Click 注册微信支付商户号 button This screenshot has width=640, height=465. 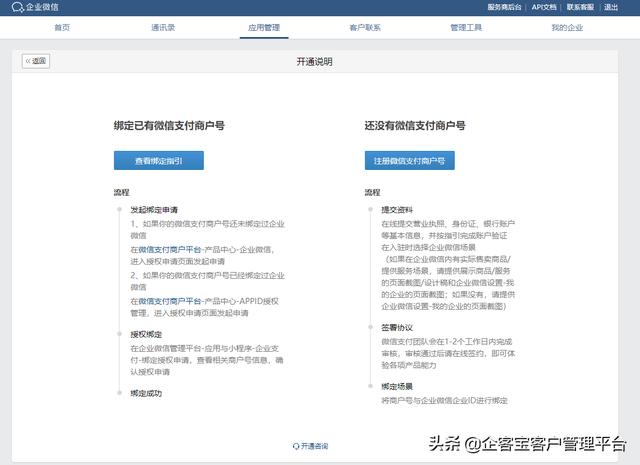(x=409, y=160)
